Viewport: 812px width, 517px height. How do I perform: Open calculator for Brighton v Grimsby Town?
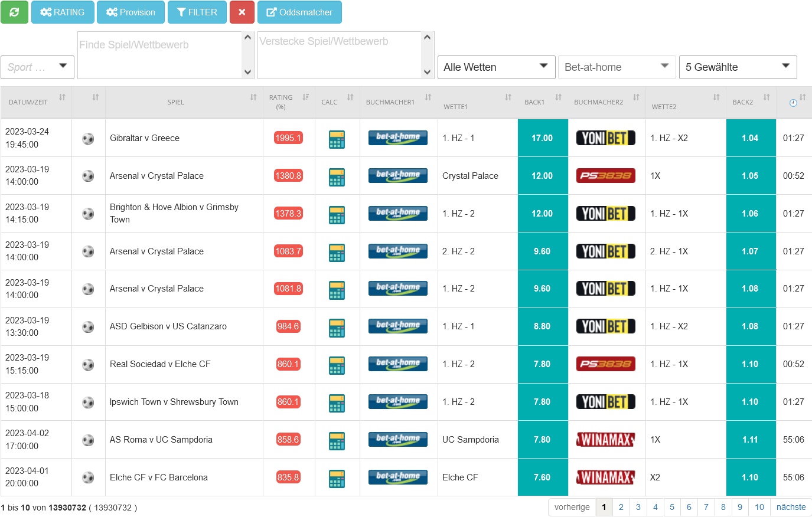pos(337,215)
